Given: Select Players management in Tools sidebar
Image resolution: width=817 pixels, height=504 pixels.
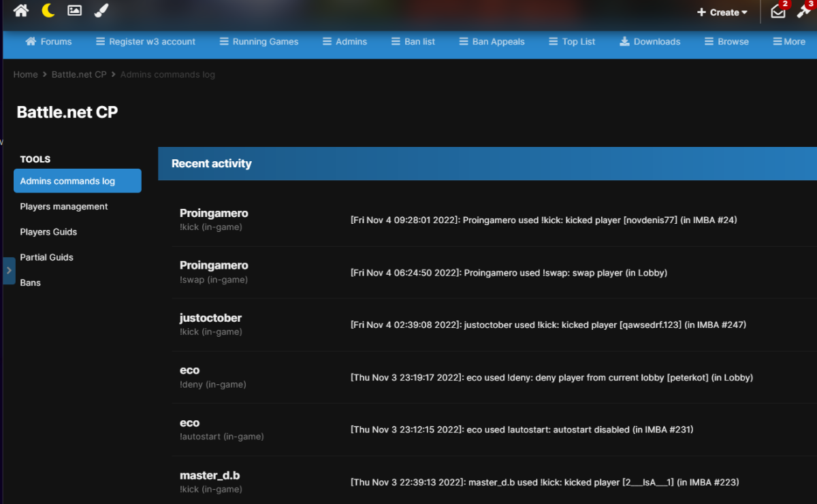Looking at the screenshot, I should pyautogui.click(x=64, y=206).
